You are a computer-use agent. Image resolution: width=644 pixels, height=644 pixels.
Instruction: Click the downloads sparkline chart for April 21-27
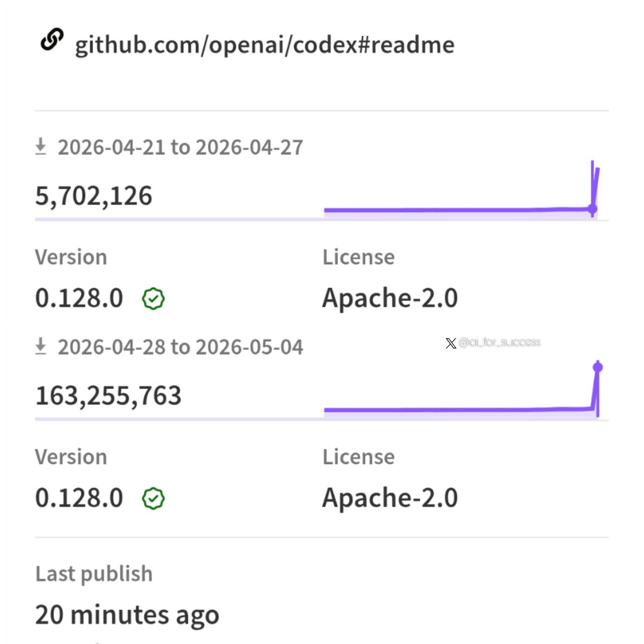coord(462,189)
